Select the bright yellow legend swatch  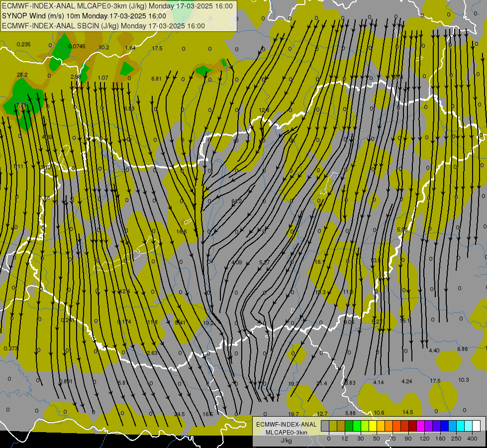373,426
